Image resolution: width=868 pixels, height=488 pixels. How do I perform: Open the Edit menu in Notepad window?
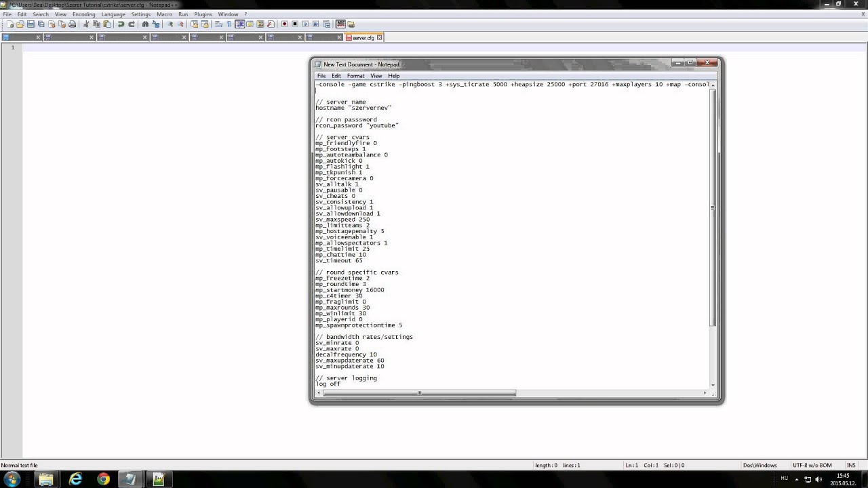[336, 76]
